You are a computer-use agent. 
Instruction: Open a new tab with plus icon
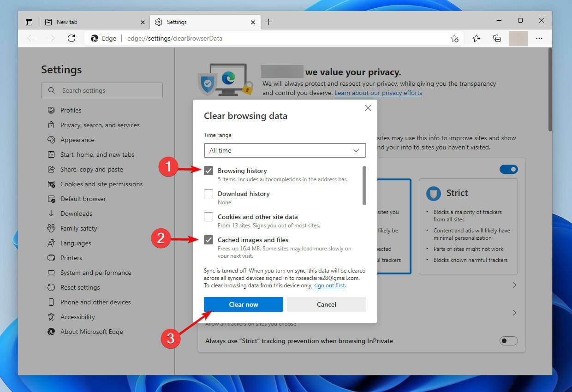(268, 22)
